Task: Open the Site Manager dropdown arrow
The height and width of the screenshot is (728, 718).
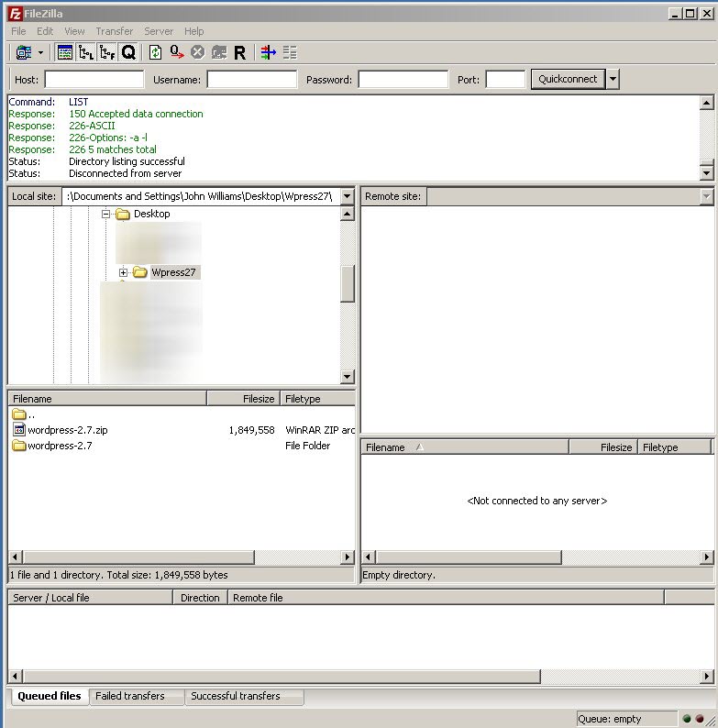Action: (40, 53)
